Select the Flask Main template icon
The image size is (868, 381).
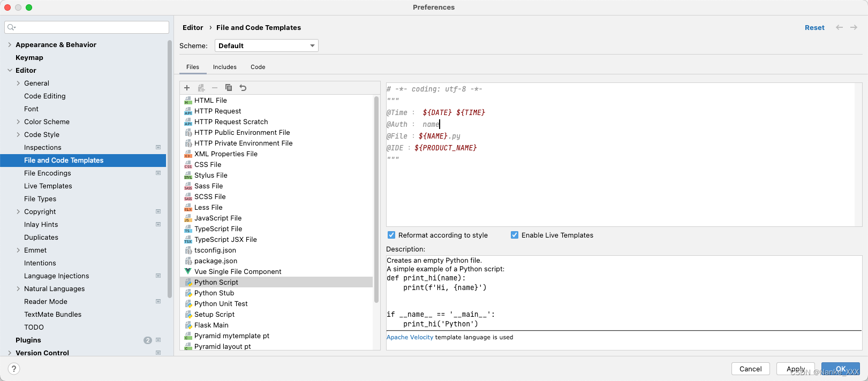188,325
